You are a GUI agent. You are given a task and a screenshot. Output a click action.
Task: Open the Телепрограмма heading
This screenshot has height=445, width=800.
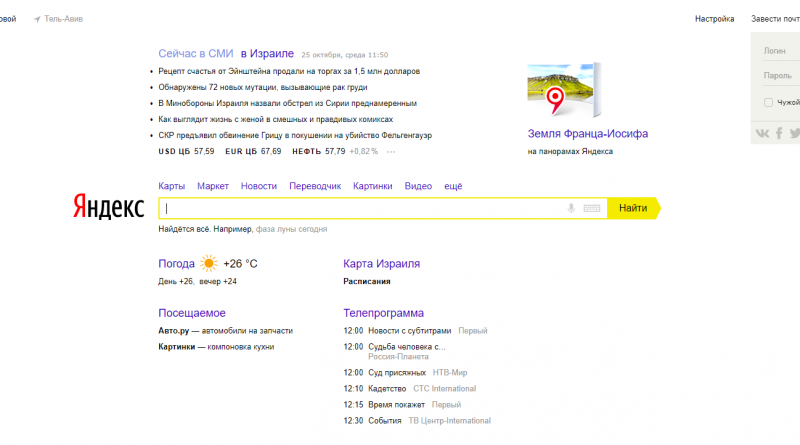[384, 313]
